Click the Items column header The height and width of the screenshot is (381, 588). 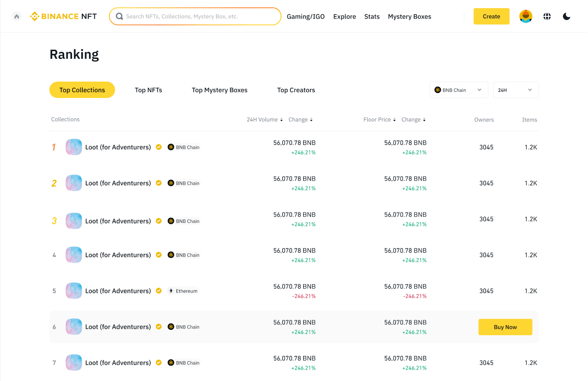click(530, 120)
